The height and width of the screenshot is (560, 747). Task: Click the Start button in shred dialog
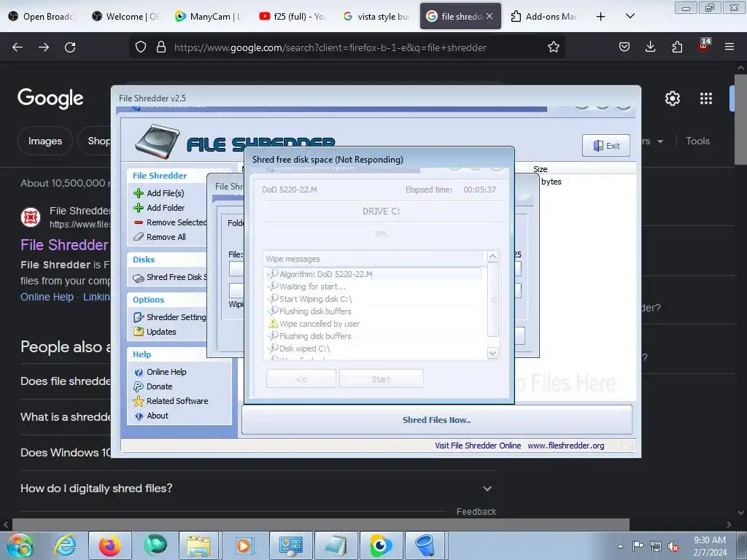coord(381,379)
